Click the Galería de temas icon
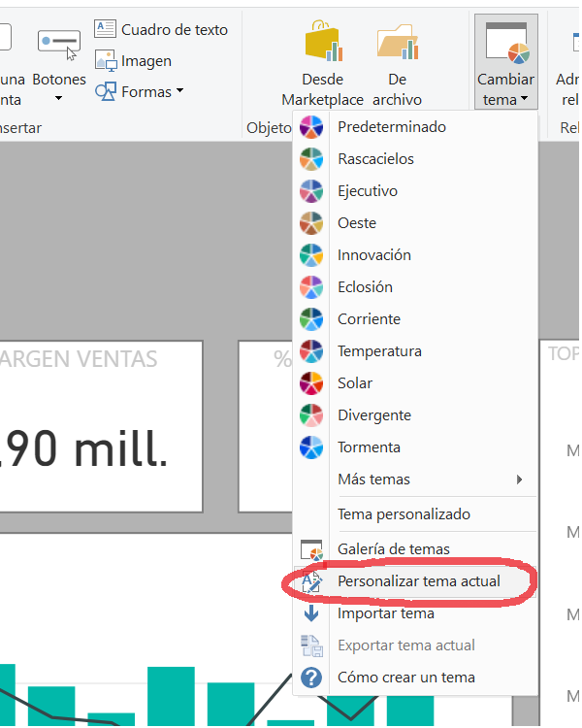582x728 pixels. [x=311, y=550]
